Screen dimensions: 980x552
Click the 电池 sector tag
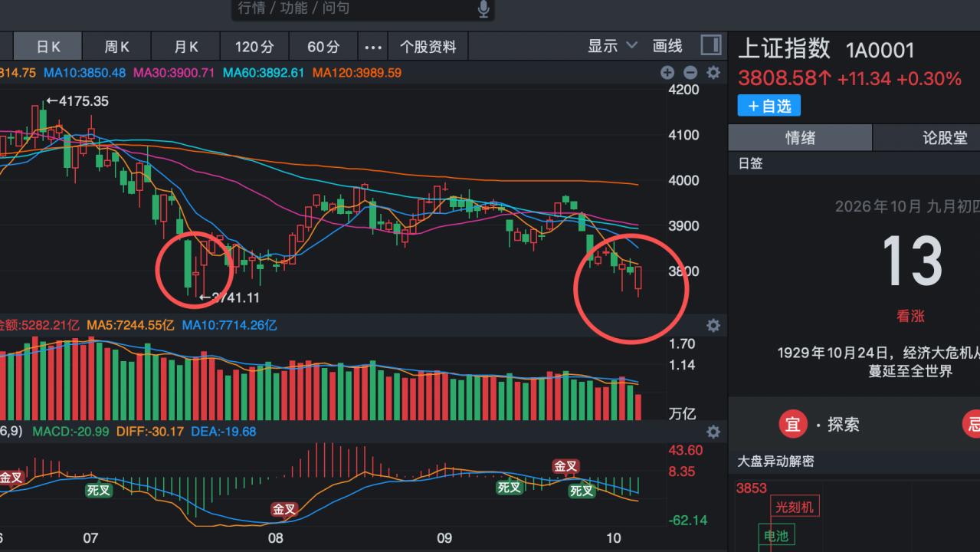[776, 535]
